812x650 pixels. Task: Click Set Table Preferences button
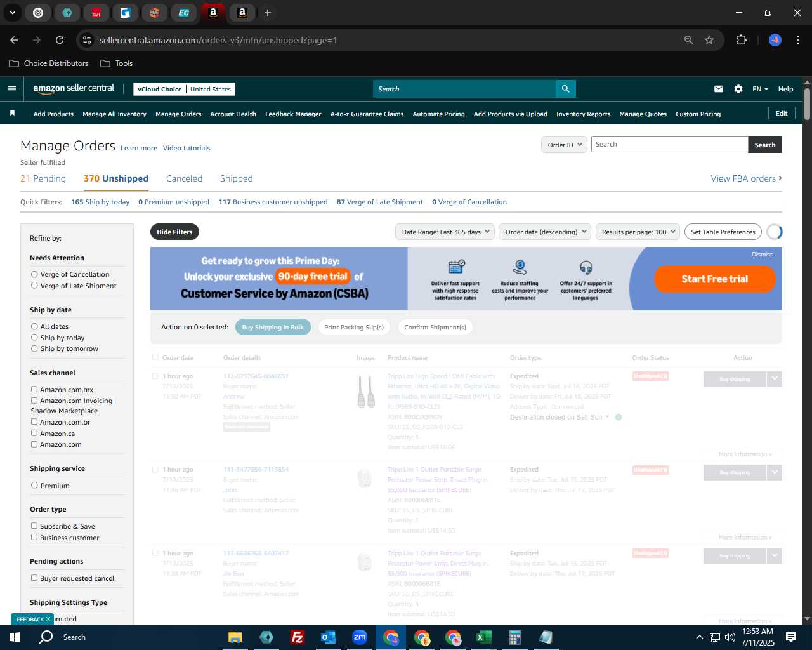coord(723,232)
